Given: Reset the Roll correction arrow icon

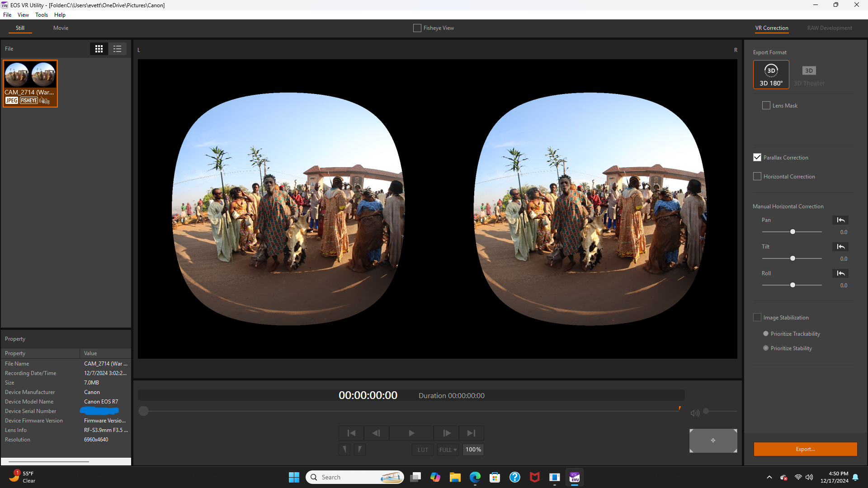Looking at the screenshot, I should click(x=840, y=273).
